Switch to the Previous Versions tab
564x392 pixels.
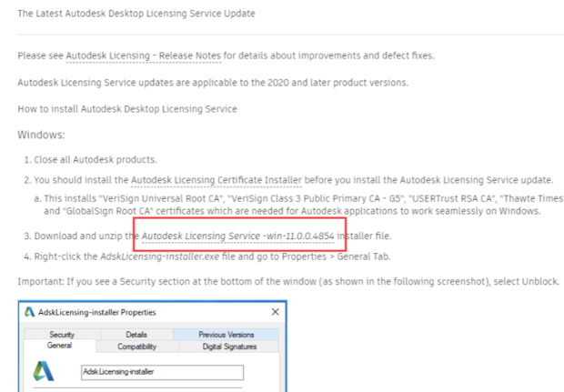pyautogui.click(x=227, y=335)
